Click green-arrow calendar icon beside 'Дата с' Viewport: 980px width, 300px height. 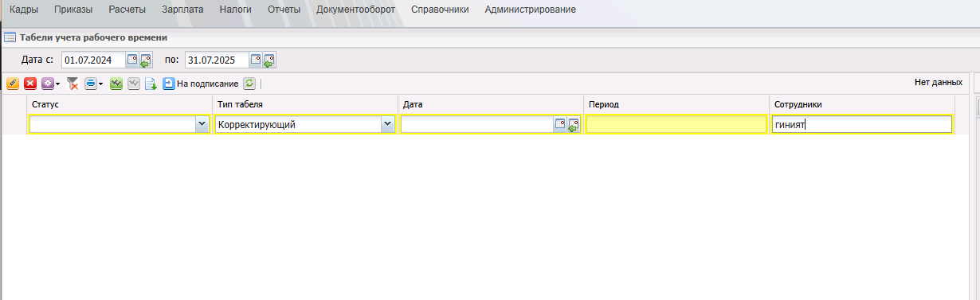(x=146, y=60)
